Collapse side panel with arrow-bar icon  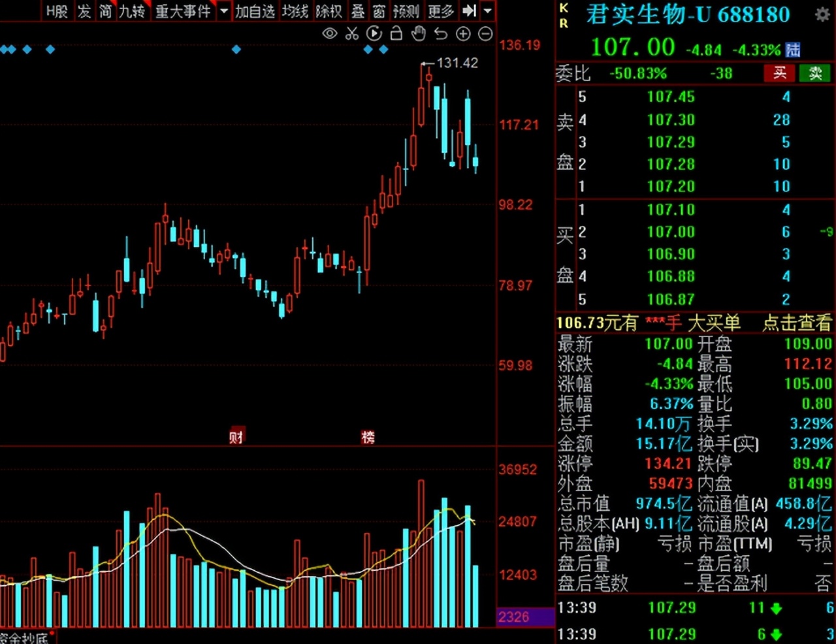pyautogui.click(x=470, y=11)
